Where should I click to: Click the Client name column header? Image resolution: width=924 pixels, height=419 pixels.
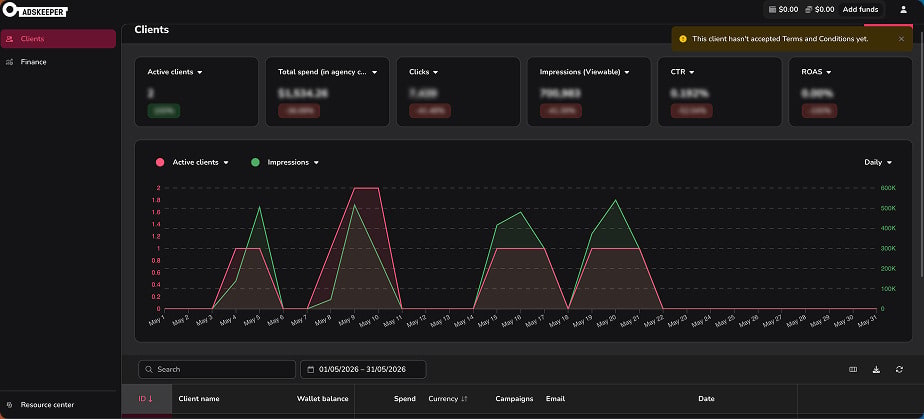199,399
